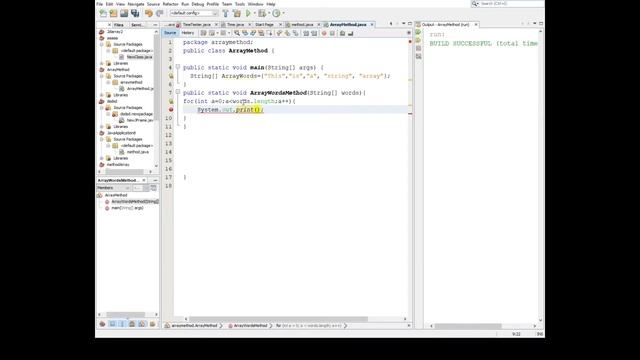Switch to the TimeTester.java editor tab
The width and height of the screenshot is (640, 360).
click(x=196, y=25)
